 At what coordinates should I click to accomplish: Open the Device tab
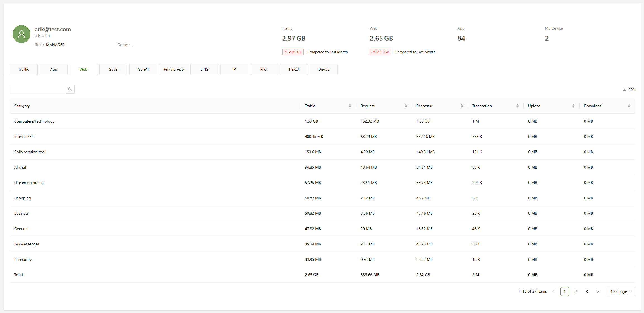tap(324, 69)
